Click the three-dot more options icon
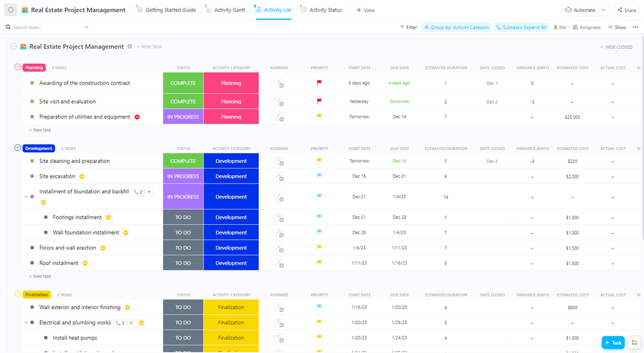The width and height of the screenshot is (644, 353). pyautogui.click(x=635, y=28)
